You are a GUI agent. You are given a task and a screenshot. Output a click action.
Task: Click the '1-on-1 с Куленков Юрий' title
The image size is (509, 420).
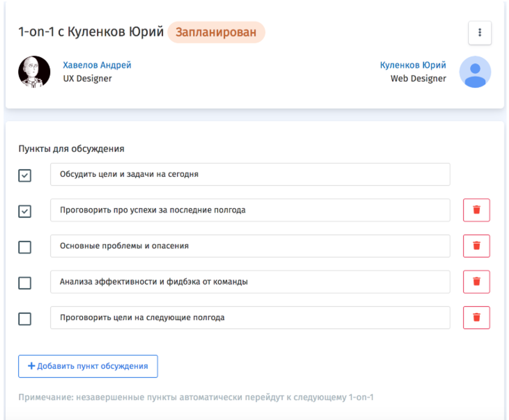pyautogui.click(x=91, y=32)
